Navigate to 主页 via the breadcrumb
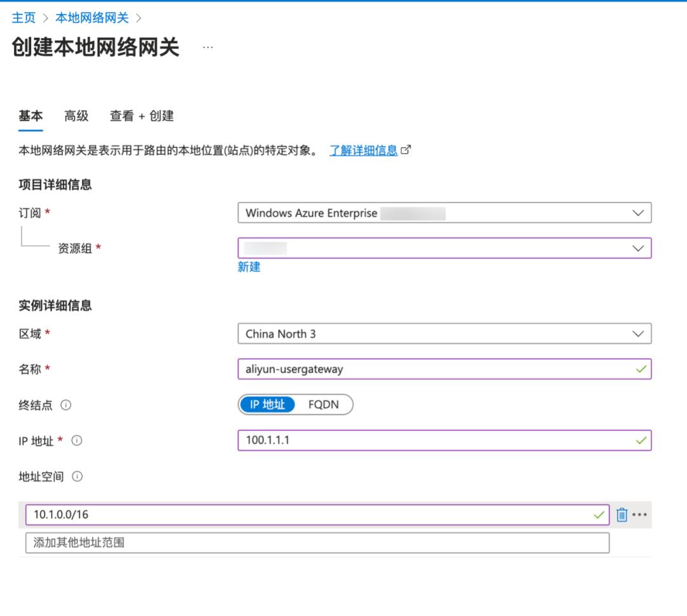687x616 pixels. click(x=24, y=18)
